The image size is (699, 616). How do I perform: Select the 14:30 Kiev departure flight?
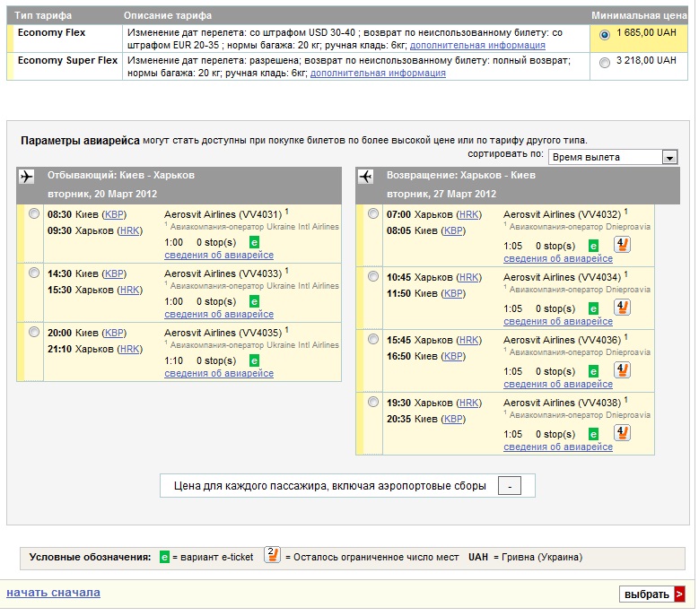(34, 273)
